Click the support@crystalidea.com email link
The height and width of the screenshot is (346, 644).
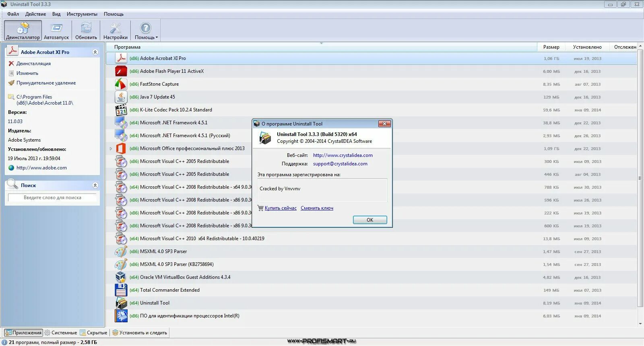[340, 164]
